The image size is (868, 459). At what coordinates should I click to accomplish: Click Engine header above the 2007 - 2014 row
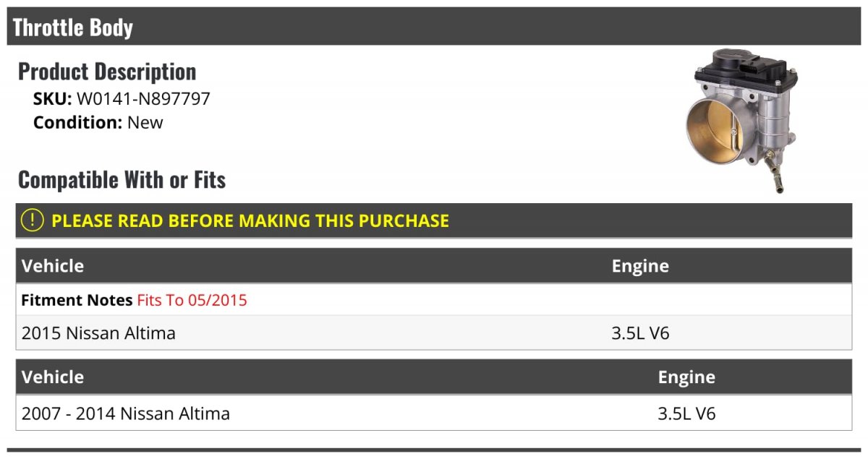tap(686, 377)
